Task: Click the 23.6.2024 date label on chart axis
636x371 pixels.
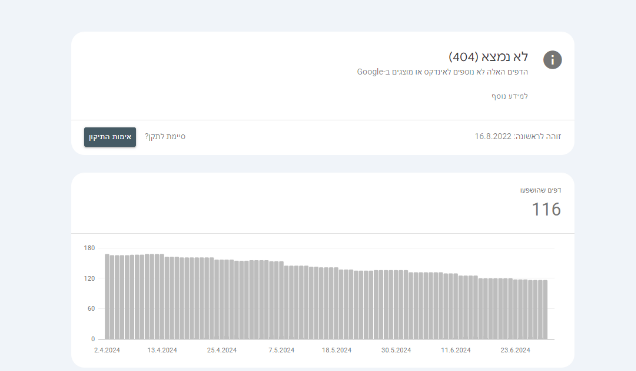Action: point(515,350)
